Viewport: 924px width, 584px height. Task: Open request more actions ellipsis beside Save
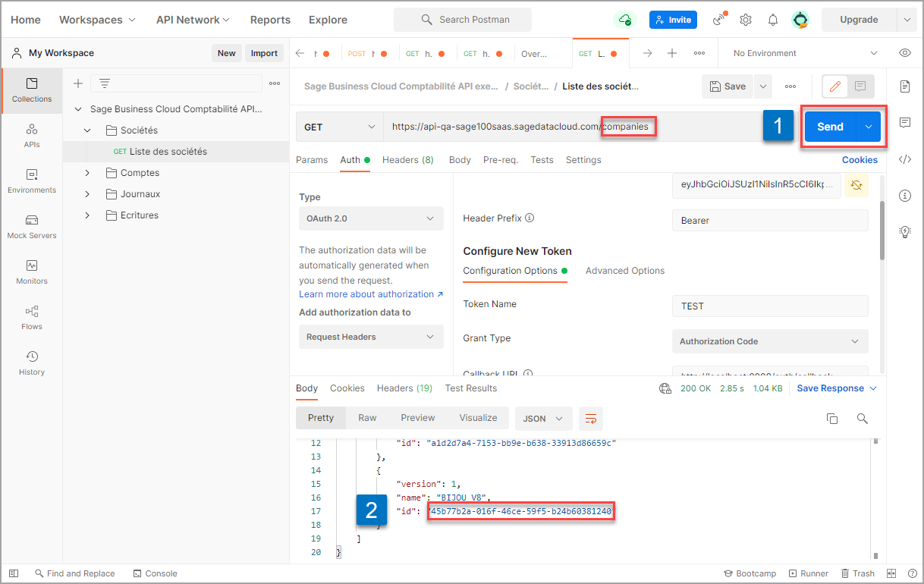790,86
